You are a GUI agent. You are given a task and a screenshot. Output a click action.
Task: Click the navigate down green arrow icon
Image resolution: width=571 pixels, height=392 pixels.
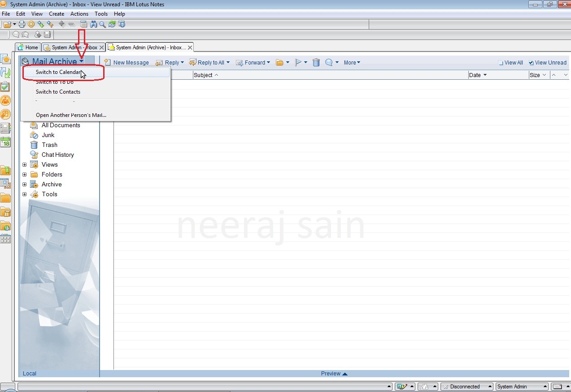click(41, 24)
